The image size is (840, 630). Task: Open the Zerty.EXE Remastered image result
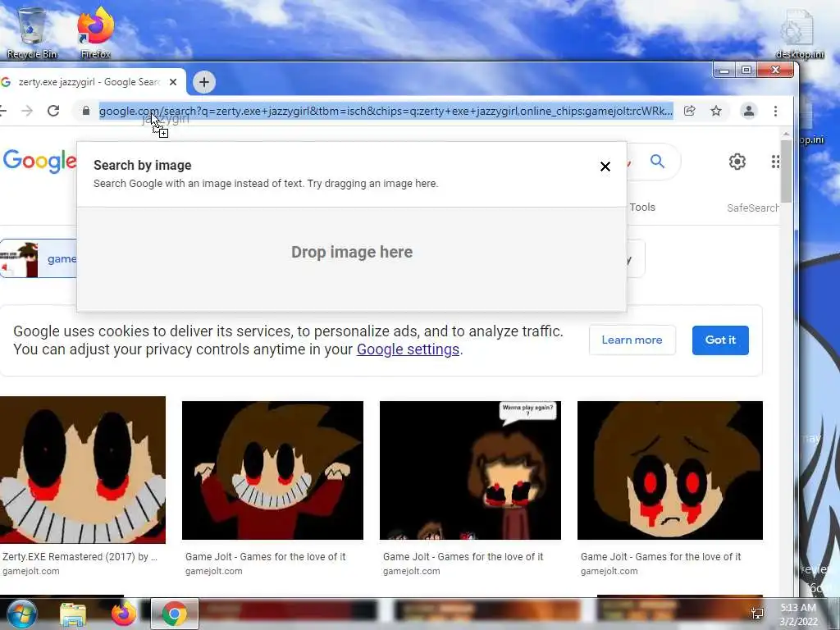tap(83, 470)
